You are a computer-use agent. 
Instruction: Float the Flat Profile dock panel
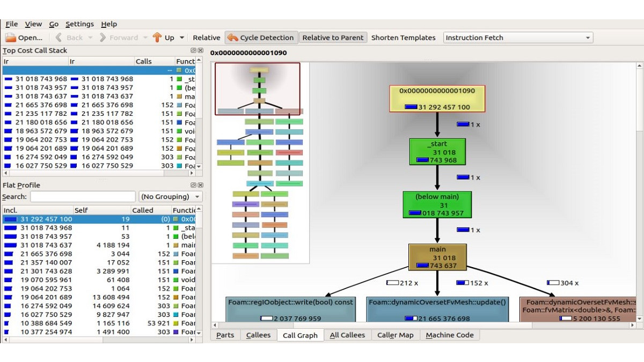click(x=194, y=185)
